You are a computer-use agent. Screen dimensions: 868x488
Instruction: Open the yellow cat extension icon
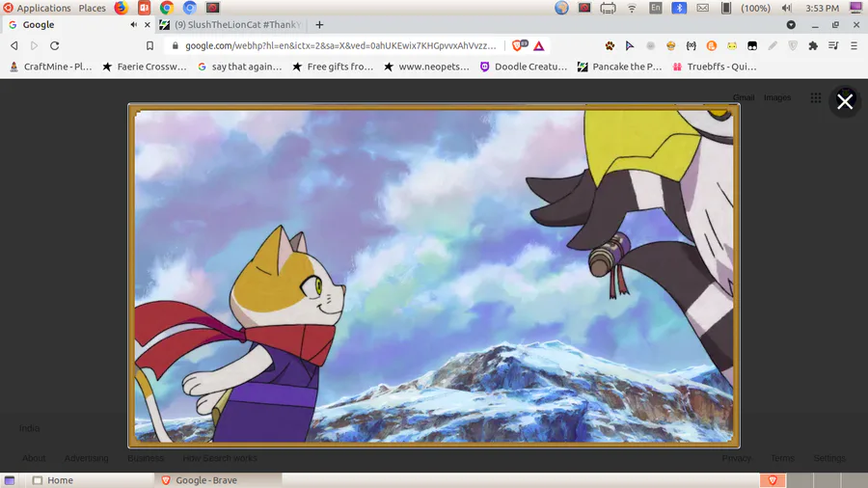732,46
